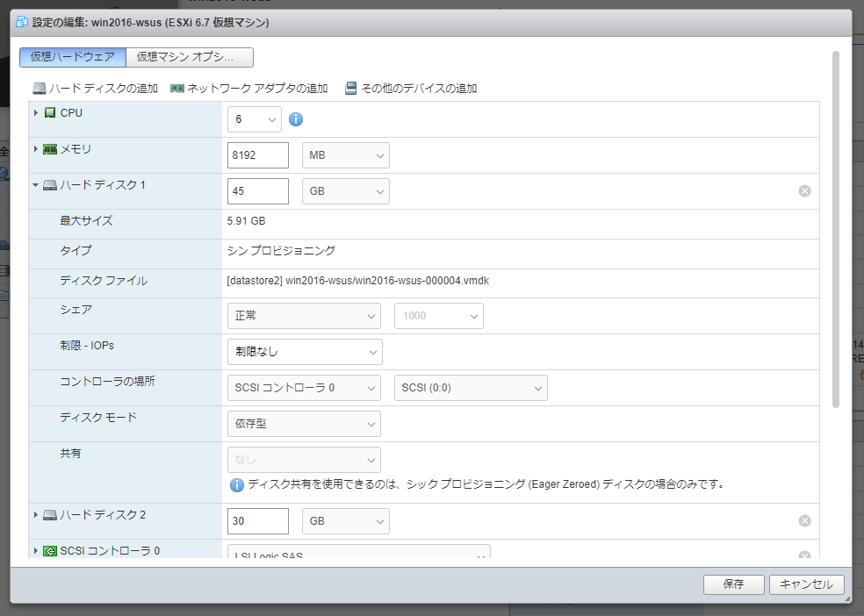Open the 制限 - IOPs dropdown

pos(305,352)
